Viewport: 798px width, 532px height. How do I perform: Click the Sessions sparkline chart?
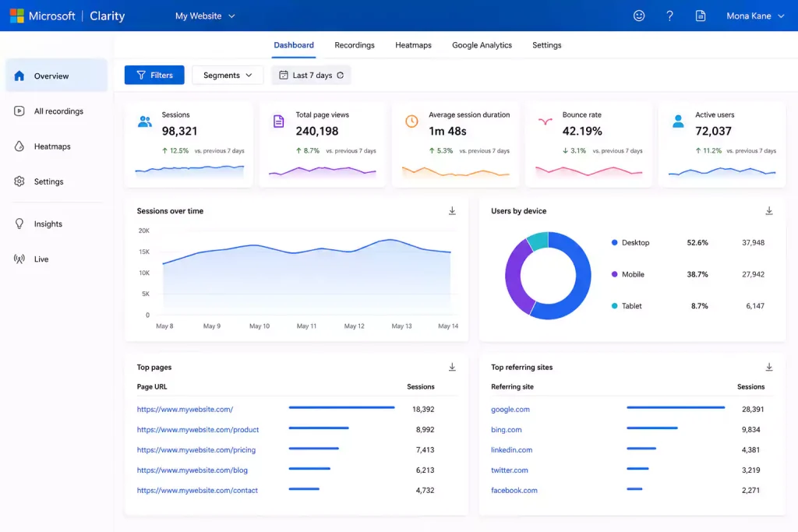click(x=189, y=171)
